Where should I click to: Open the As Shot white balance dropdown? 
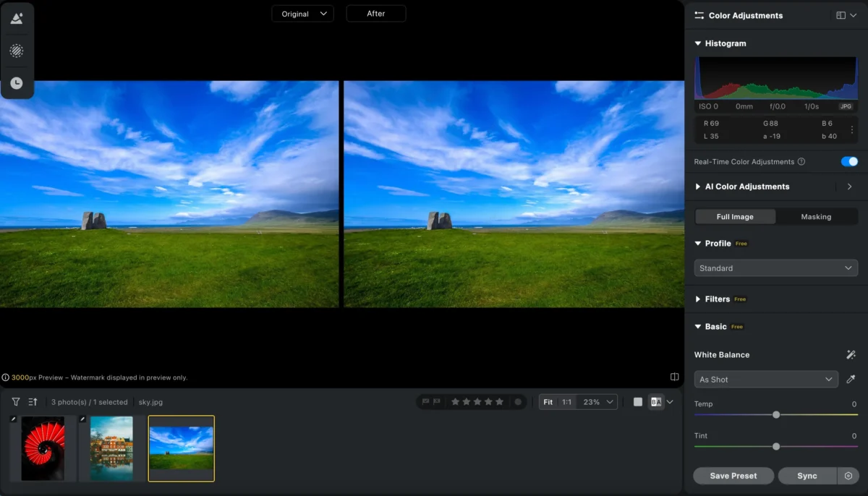(x=766, y=380)
